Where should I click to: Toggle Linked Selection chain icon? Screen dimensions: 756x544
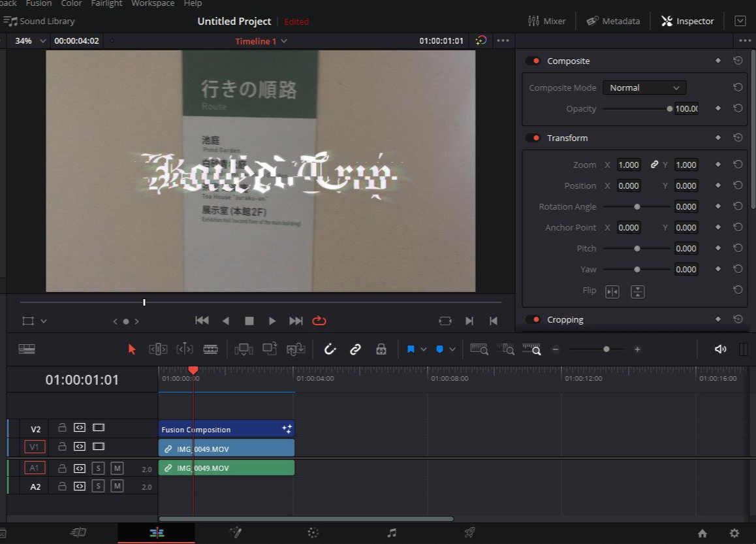(x=355, y=349)
